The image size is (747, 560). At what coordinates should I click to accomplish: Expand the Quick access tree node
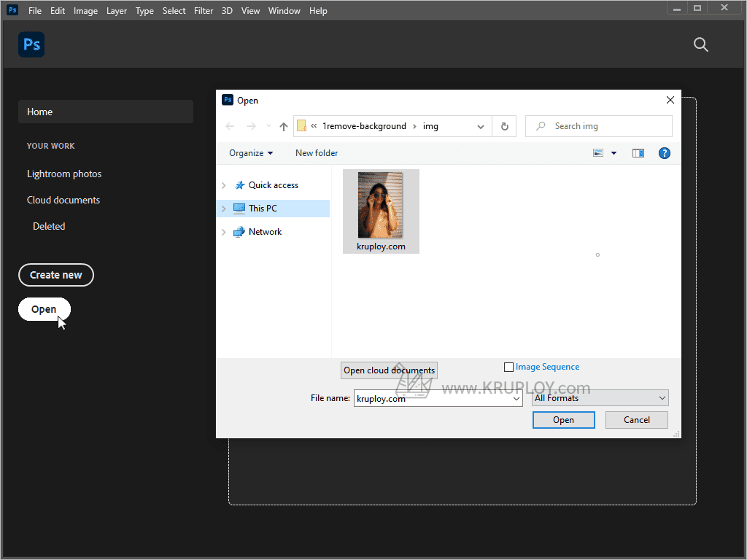[x=223, y=185]
